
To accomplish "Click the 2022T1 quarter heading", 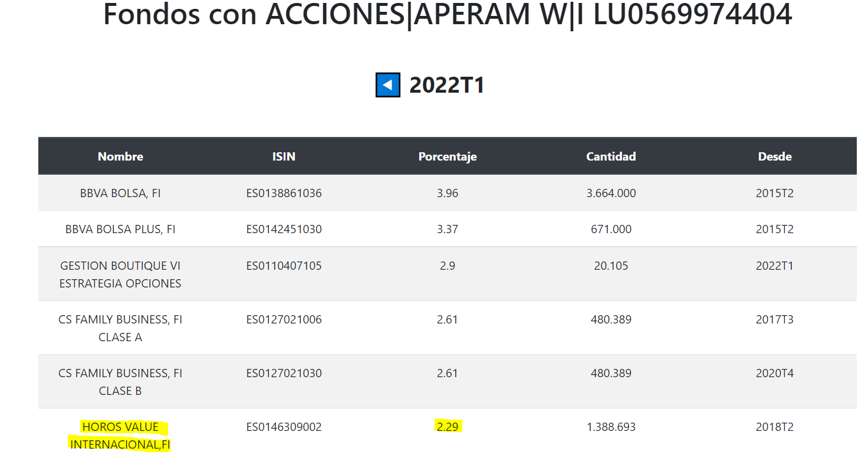I will (447, 85).
